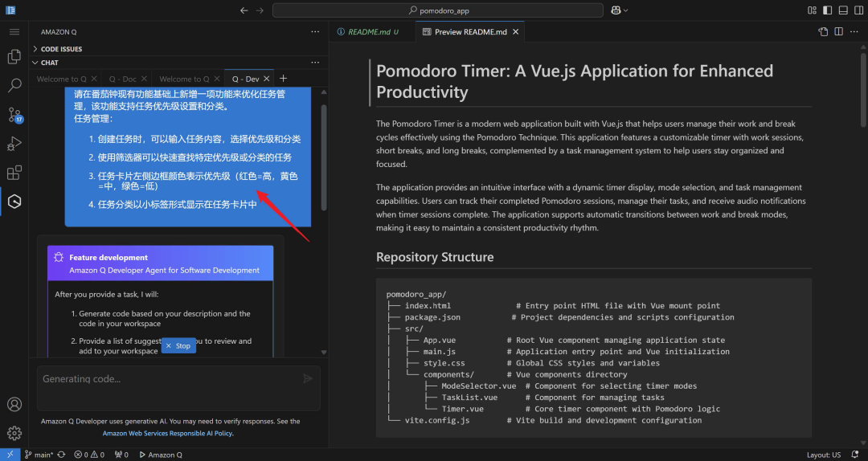This screenshot has height=461, width=868.
Task: Toggle the primary side bar icon
Action: pos(828,10)
